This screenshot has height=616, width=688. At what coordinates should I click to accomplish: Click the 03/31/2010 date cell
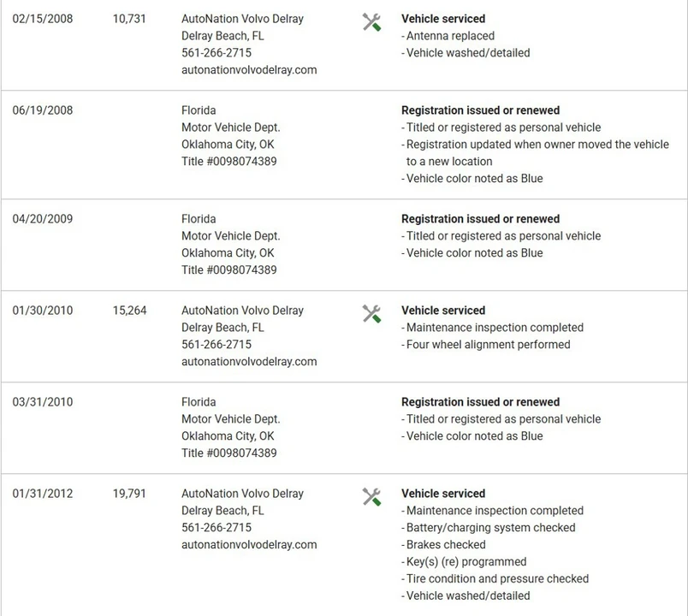click(43, 402)
